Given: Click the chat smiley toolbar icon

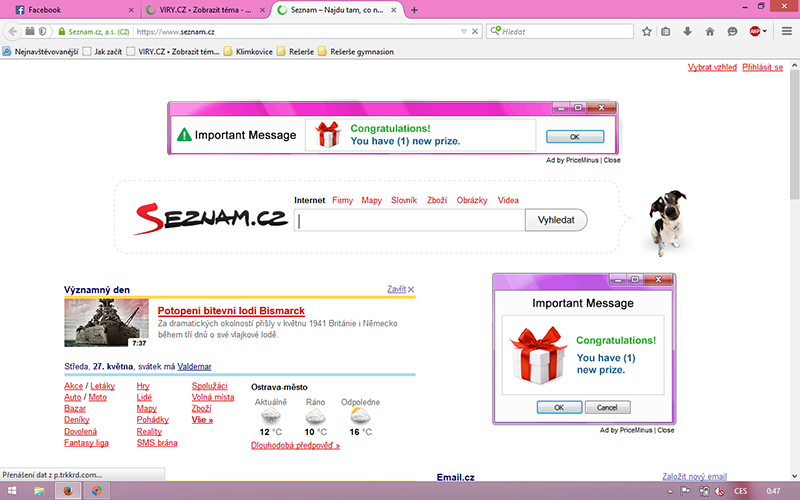Looking at the screenshot, I should (731, 31).
